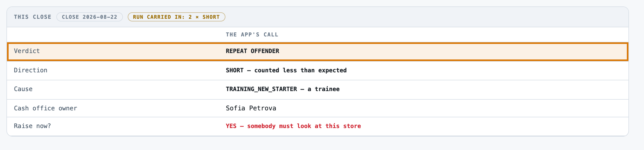Click the REPEAT OFFENDER verdict value

tap(253, 51)
